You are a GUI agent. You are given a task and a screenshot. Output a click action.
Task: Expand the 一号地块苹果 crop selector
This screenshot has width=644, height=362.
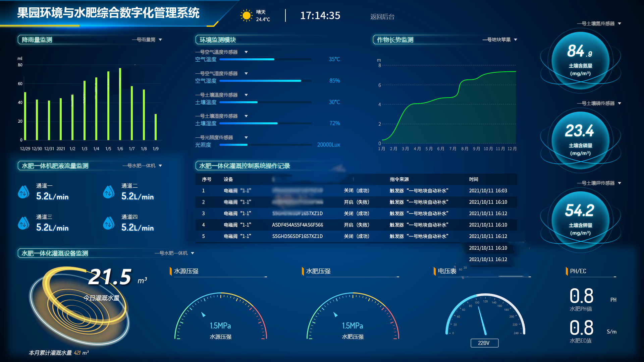tap(500, 40)
